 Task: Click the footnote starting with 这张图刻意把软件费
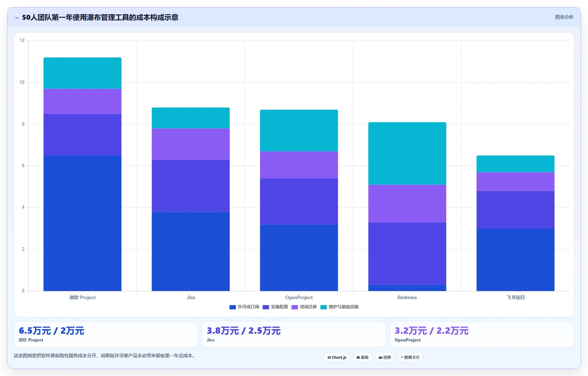click(x=105, y=356)
